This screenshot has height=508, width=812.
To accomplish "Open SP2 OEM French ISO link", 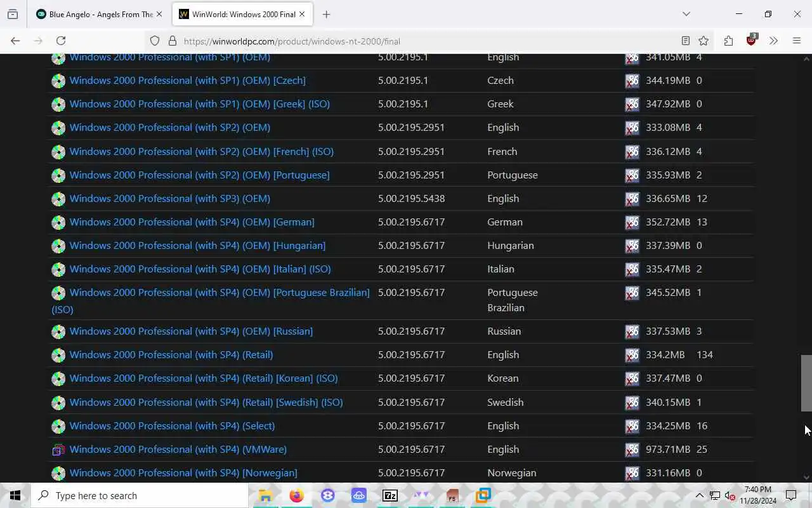I will pos(201,151).
